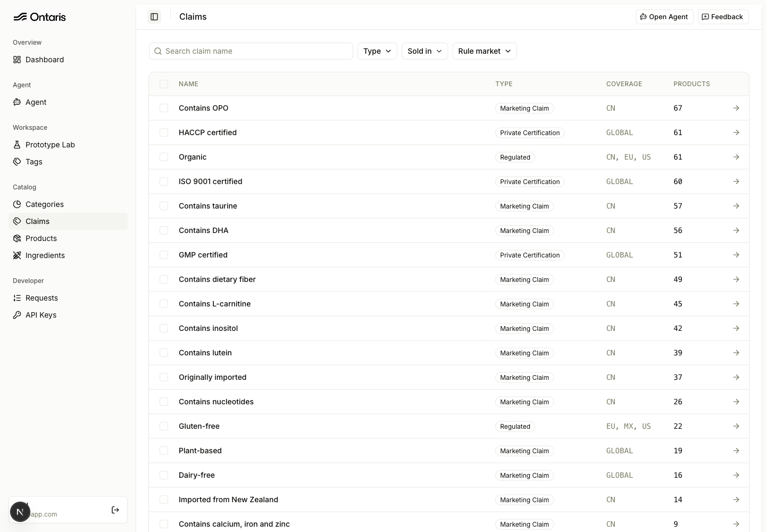Click the log out icon
This screenshot has height=532, width=766.
[115, 510]
